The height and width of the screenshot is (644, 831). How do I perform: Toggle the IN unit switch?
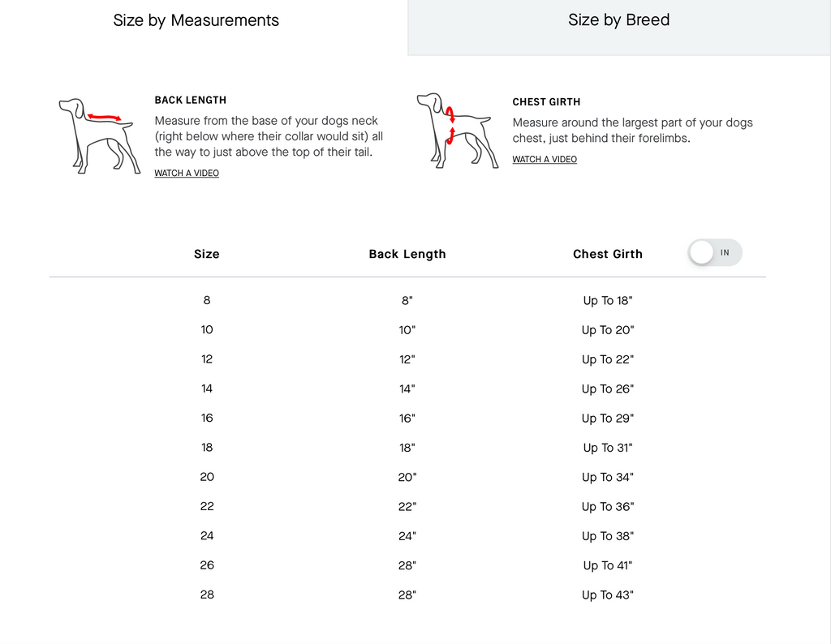click(714, 252)
